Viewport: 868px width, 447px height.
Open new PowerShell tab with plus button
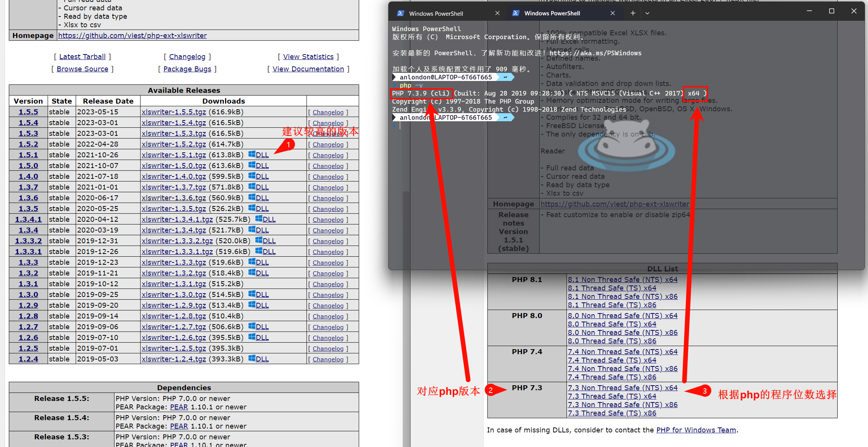633,13
